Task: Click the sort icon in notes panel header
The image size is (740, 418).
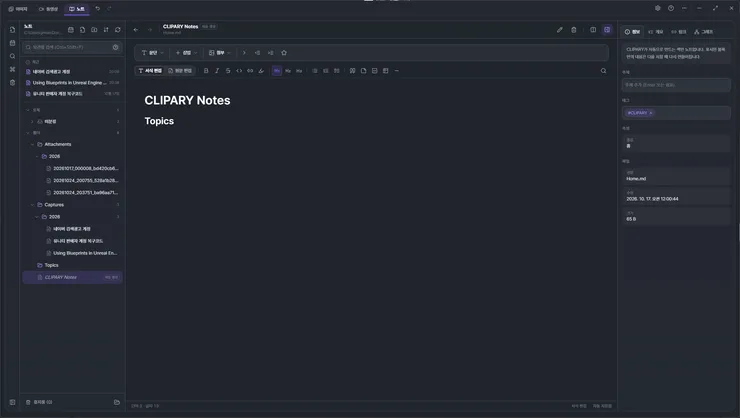Action: pos(106,30)
